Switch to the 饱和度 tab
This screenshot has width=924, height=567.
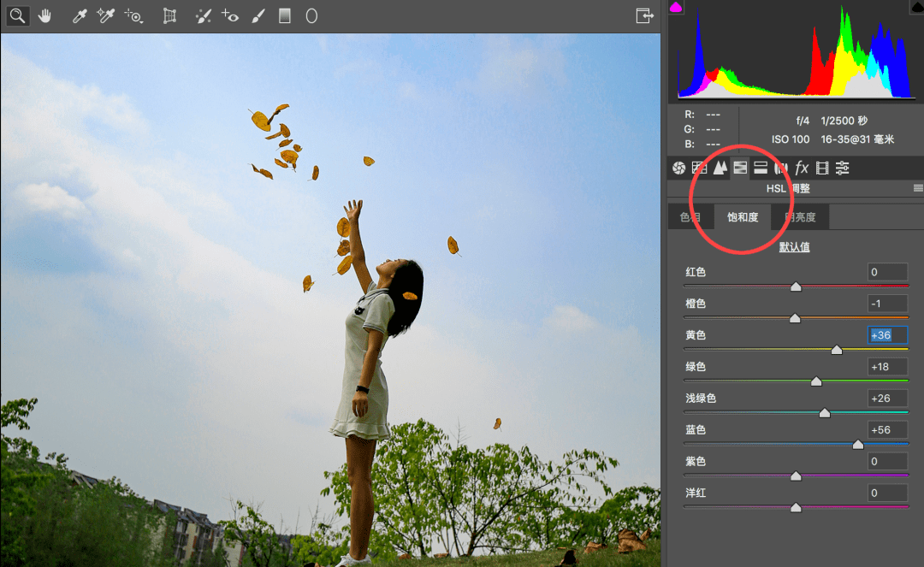coord(743,217)
